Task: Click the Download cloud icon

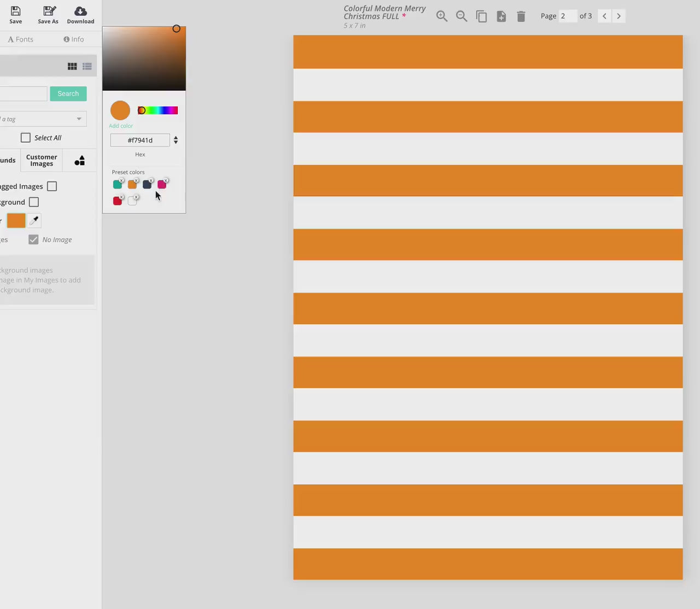Action: [80, 11]
